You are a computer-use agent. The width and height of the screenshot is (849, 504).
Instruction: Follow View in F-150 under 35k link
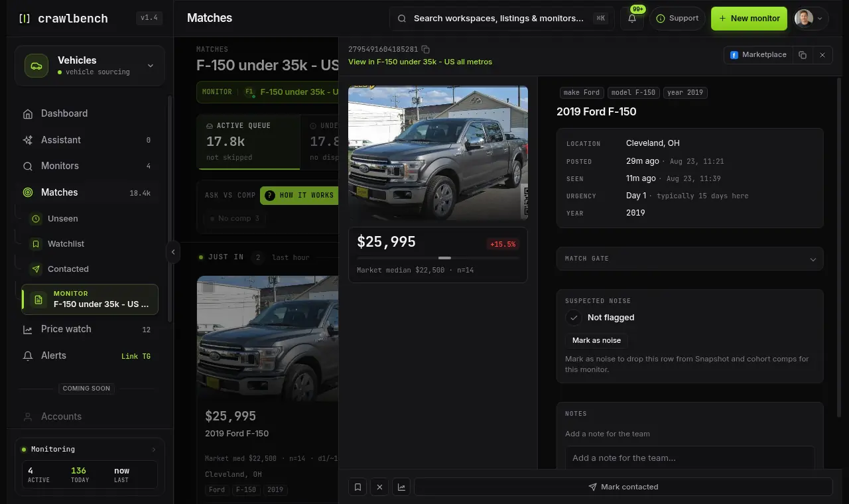tap(420, 62)
